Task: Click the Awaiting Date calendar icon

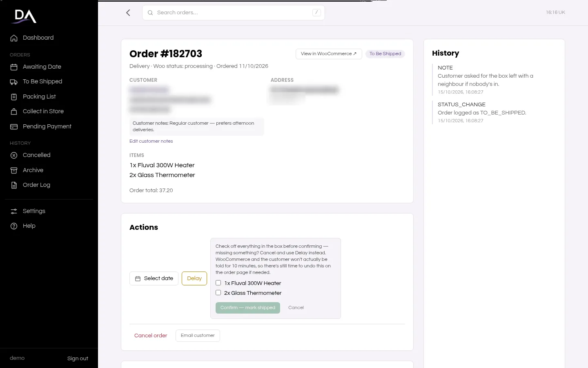Action: (14, 67)
